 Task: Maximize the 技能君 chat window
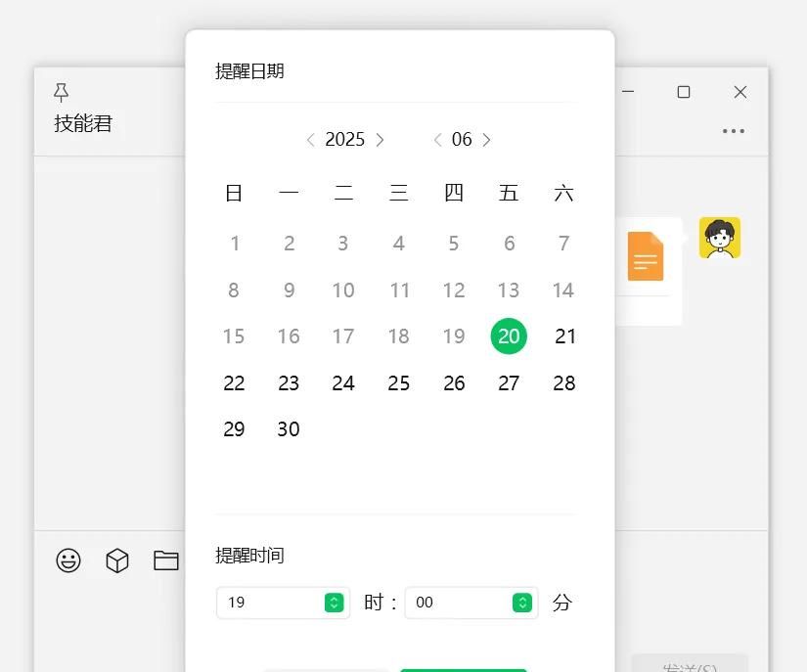(x=684, y=92)
